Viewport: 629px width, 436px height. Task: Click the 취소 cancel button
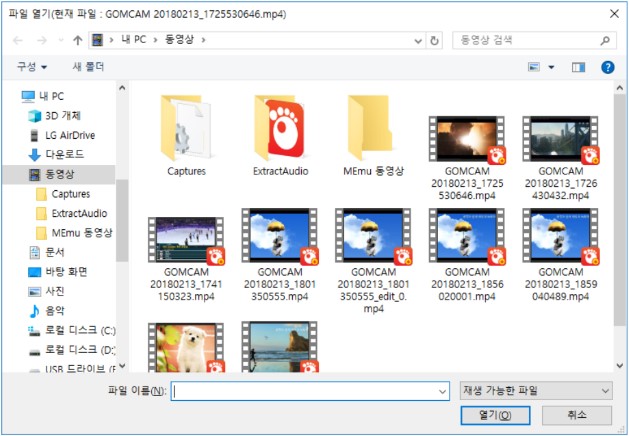(576, 415)
